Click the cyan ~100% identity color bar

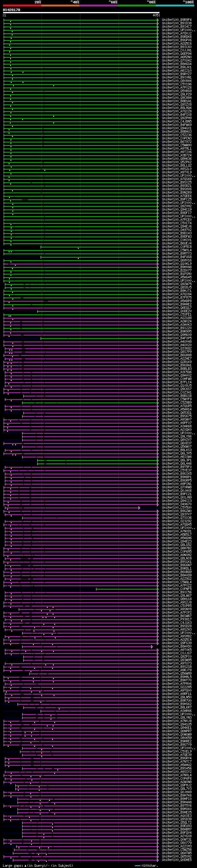175,6
